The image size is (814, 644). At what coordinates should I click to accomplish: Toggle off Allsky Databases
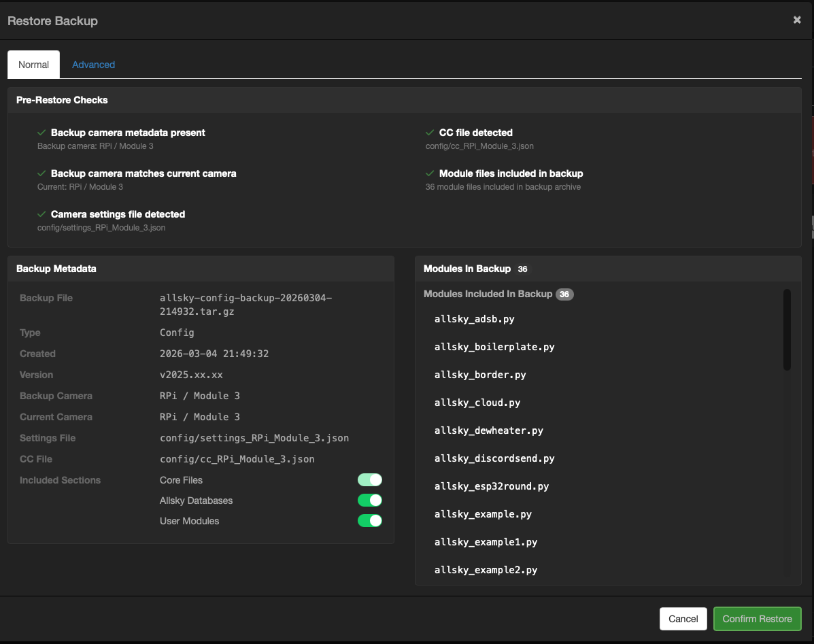370,500
